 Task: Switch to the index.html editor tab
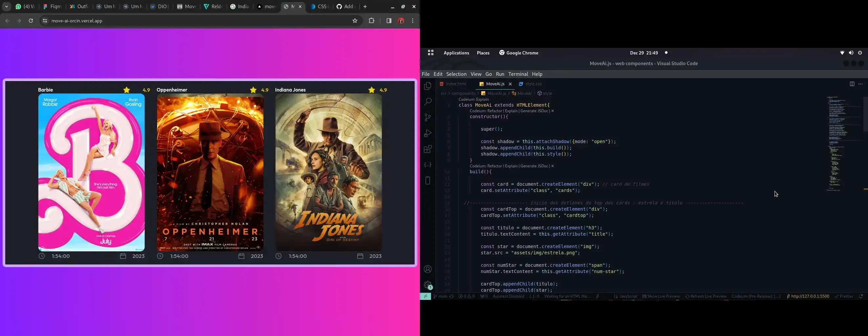453,84
